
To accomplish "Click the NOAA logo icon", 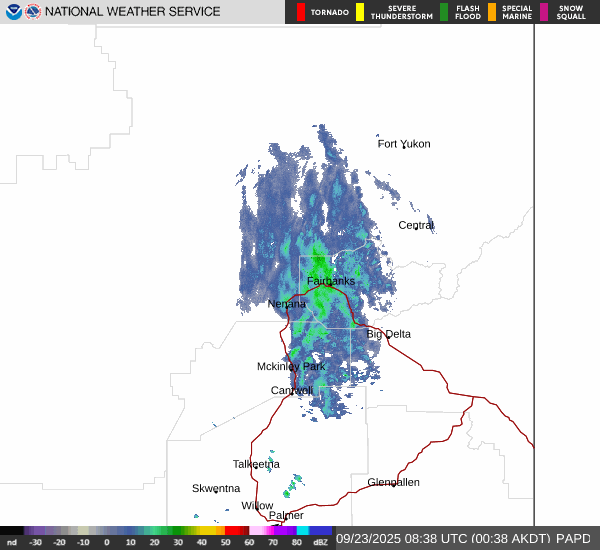I will tap(13, 12).
